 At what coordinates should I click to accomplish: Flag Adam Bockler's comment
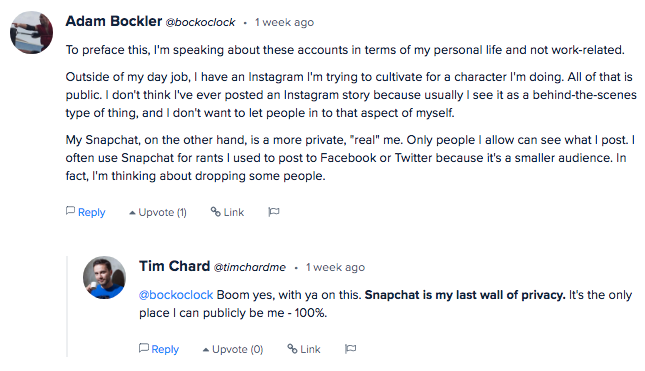point(274,212)
